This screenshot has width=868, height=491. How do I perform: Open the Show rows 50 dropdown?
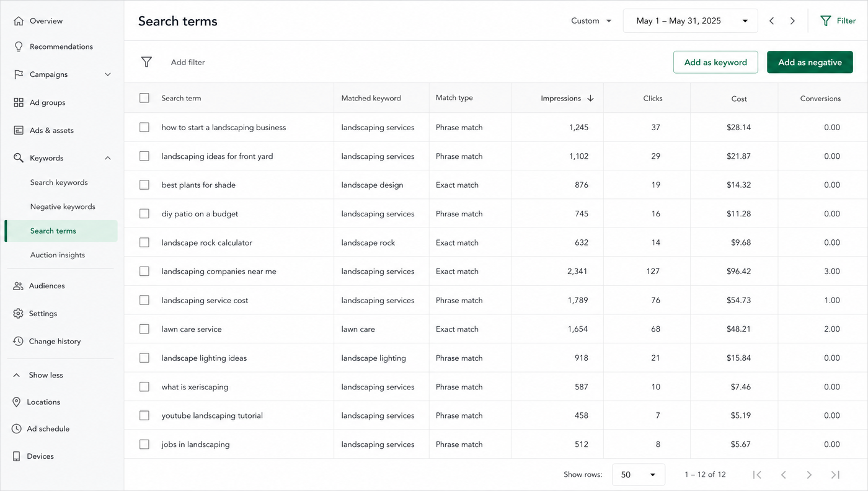coord(638,475)
